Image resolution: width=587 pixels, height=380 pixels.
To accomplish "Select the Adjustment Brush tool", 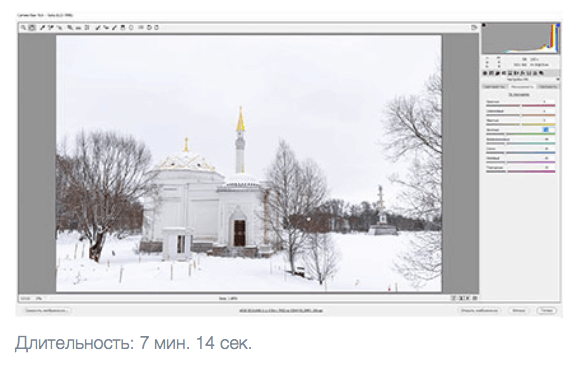I will click(x=114, y=28).
